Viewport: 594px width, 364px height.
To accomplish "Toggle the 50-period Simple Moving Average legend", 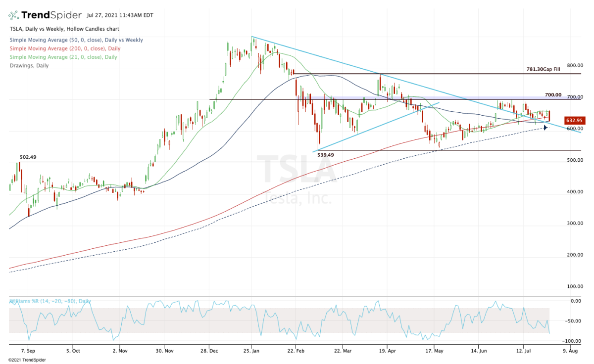I will coord(76,40).
